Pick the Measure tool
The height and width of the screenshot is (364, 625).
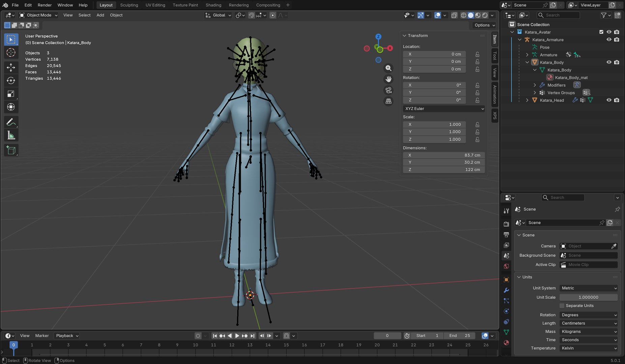coord(11,135)
